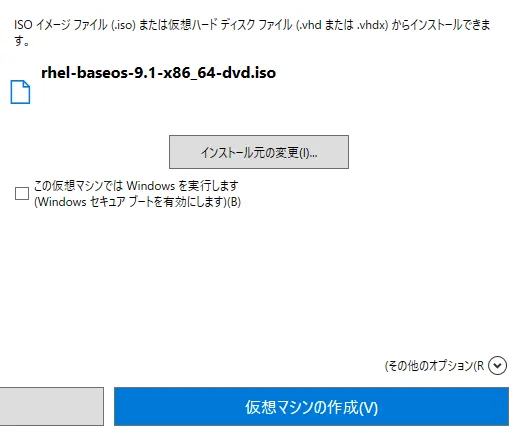Click the ISO イメージ ファイル description text

[252, 32]
